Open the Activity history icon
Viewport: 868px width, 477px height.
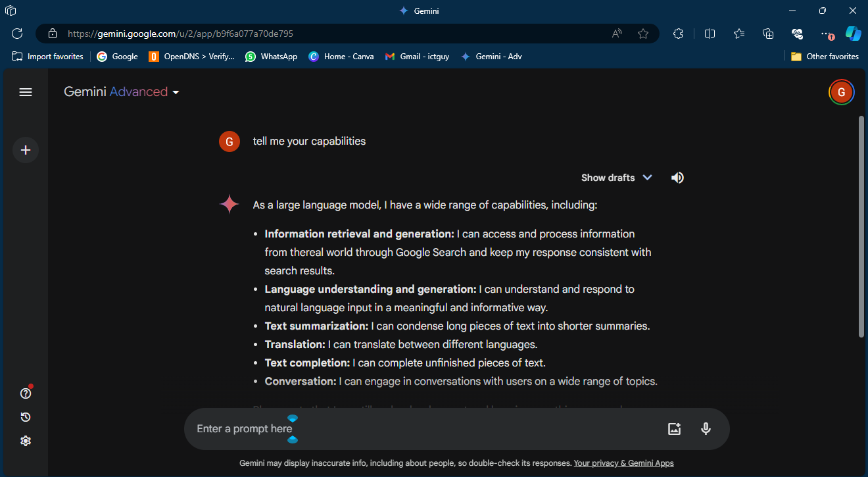click(26, 417)
